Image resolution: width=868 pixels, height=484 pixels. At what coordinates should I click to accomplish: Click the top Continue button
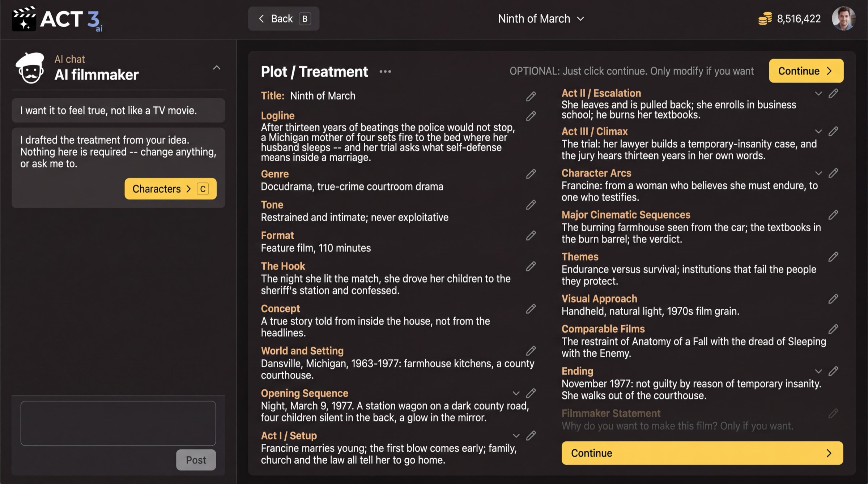click(x=806, y=71)
